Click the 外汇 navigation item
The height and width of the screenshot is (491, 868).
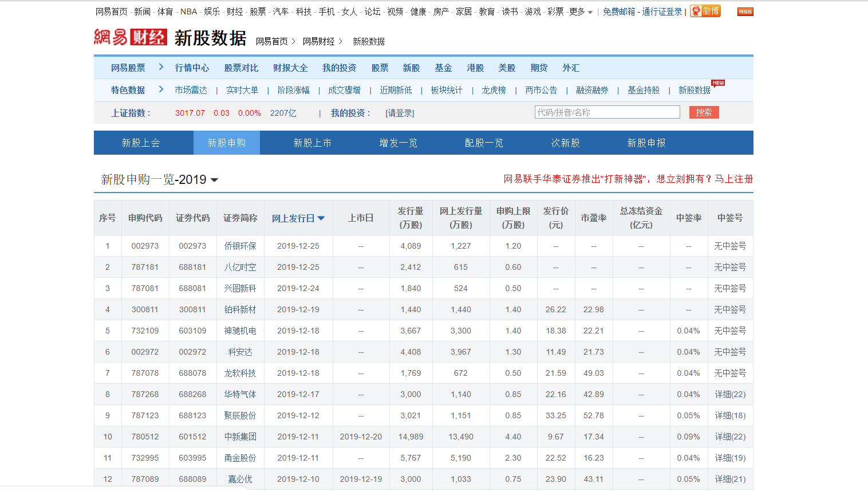[x=571, y=68]
